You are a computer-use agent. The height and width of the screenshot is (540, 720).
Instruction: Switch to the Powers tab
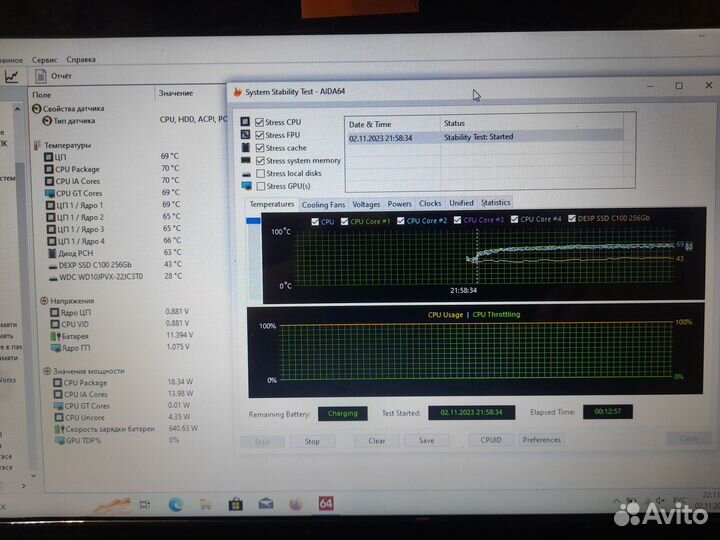399,204
